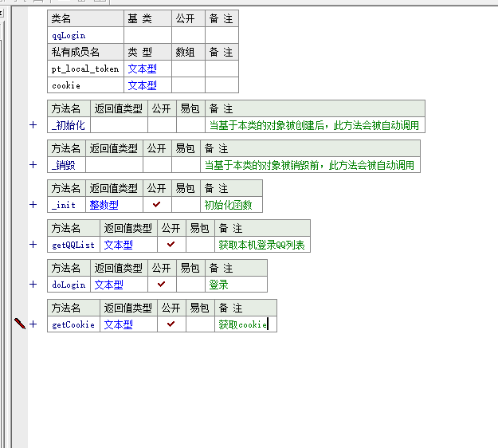Click the 文本型 return type of doLogin
Image resolution: width=498 pixels, height=448 pixels.
point(108,285)
